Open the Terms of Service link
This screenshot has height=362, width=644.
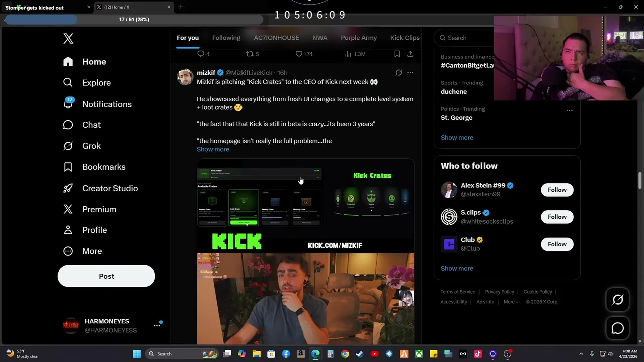coord(458,292)
